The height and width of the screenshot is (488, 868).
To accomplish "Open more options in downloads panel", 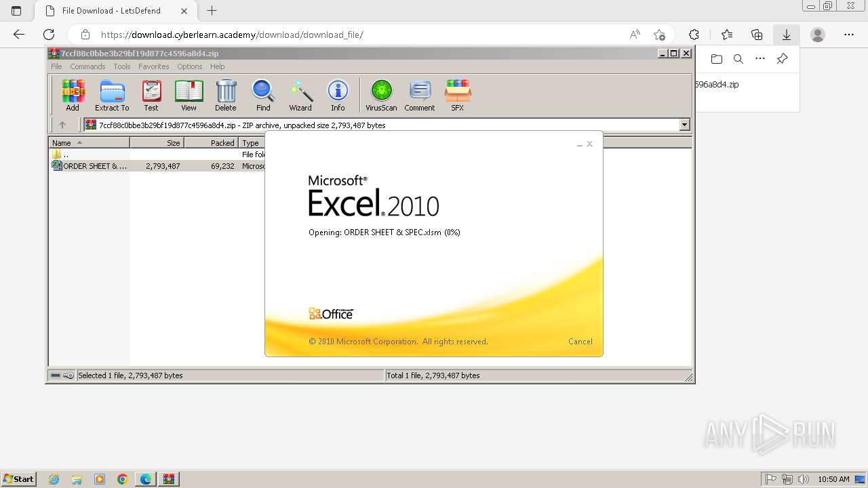I will (760, 59).
